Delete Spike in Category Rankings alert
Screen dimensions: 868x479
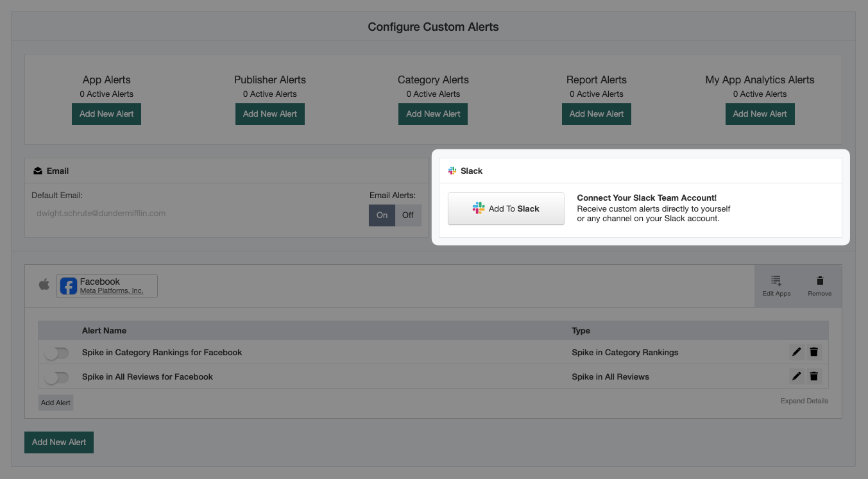click(x=813, y=352)
